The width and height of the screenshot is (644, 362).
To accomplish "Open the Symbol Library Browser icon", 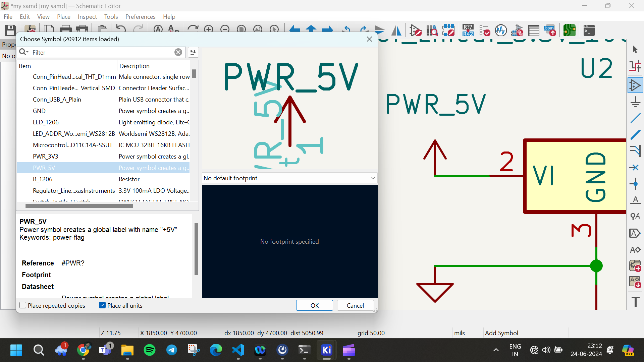I will pyautogui.click(x=432, y=30).
